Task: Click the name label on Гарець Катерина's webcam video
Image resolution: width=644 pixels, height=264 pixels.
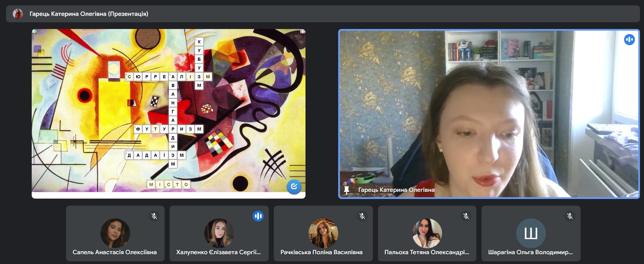Action: (396, 190)
